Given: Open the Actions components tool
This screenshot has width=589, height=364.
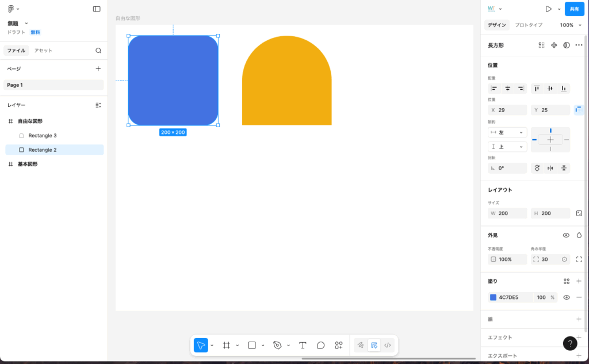Looking at the screenshot, I should click(x=339, y=345).
